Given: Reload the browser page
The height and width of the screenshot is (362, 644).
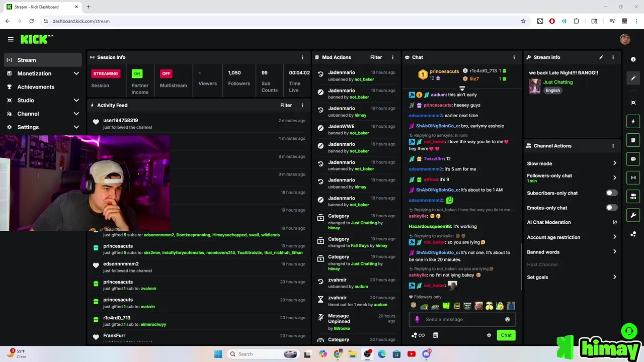Looking at the screenshot, I should coord(31,21).
